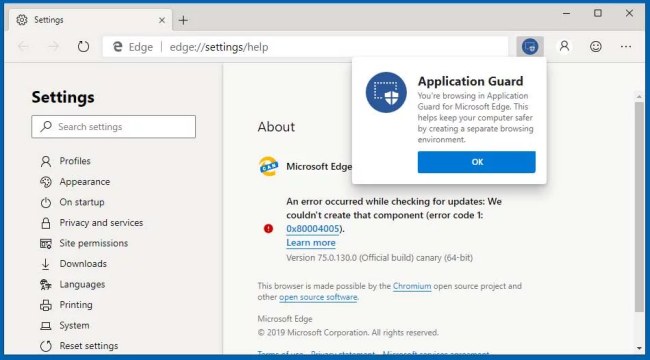
Task: Open Privacy and services section
Action: pos(101,223)
